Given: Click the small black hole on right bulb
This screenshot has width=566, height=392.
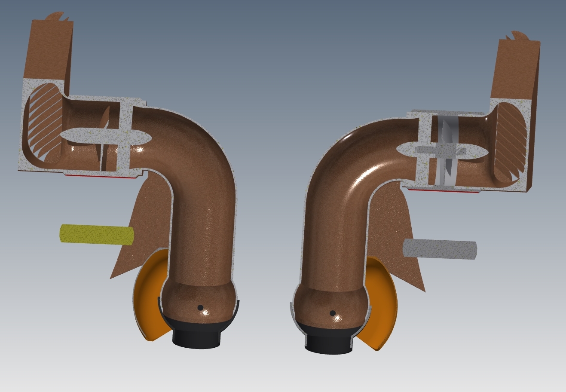Looking at the screenshot, I should (x=332, y=313).
